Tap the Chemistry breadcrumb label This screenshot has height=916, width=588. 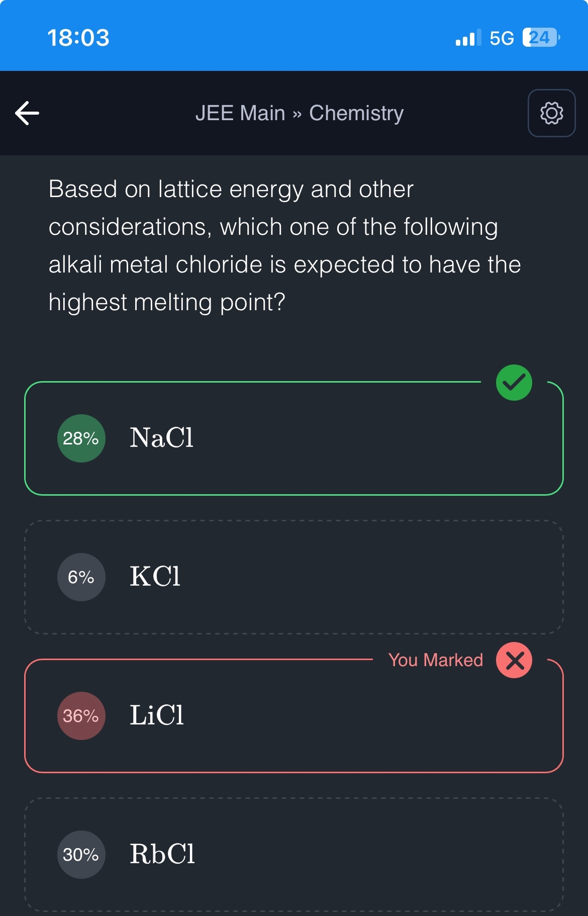tap(356, 113)
